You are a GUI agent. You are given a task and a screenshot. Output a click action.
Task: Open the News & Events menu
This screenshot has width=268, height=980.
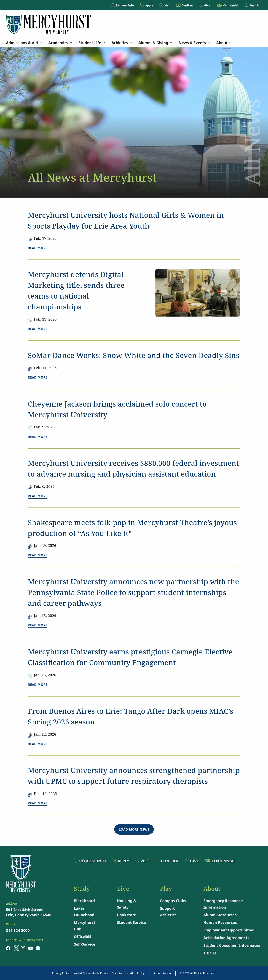coord(194,43)
